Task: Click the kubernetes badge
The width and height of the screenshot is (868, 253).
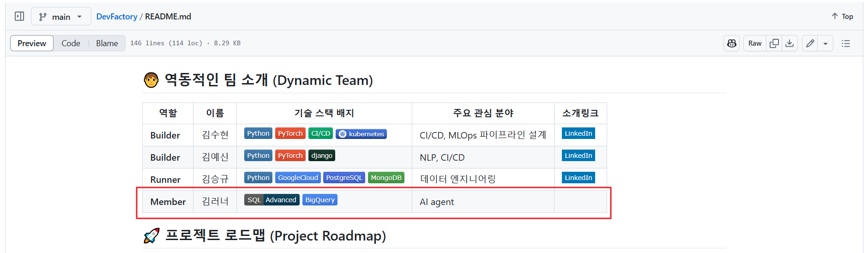Action: pos(361,134)
